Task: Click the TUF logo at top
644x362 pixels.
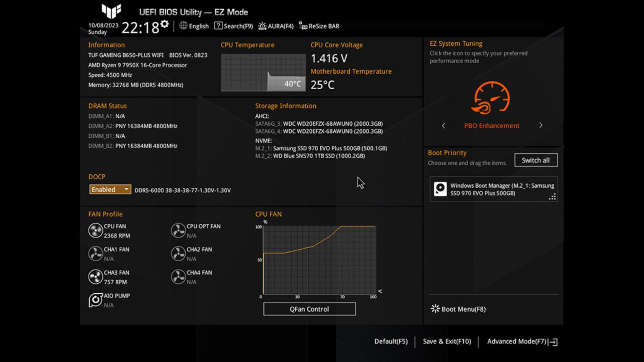Action: 111,11
